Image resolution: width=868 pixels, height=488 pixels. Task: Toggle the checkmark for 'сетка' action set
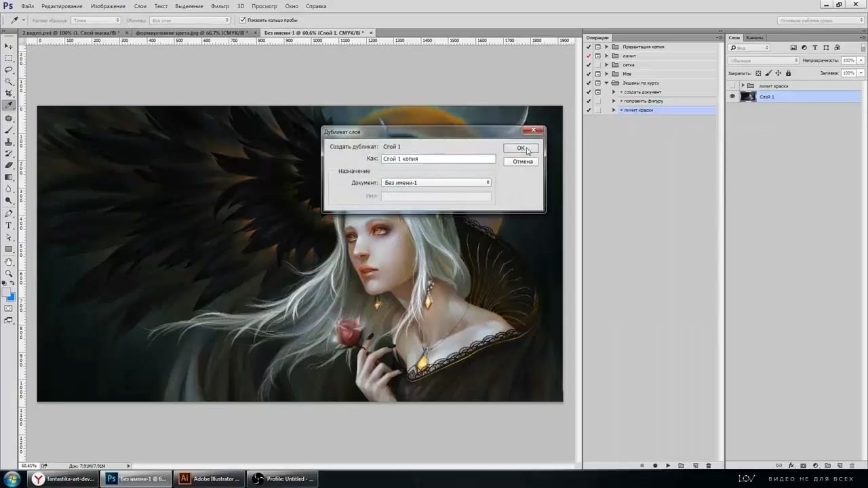(x=589, y=65)
